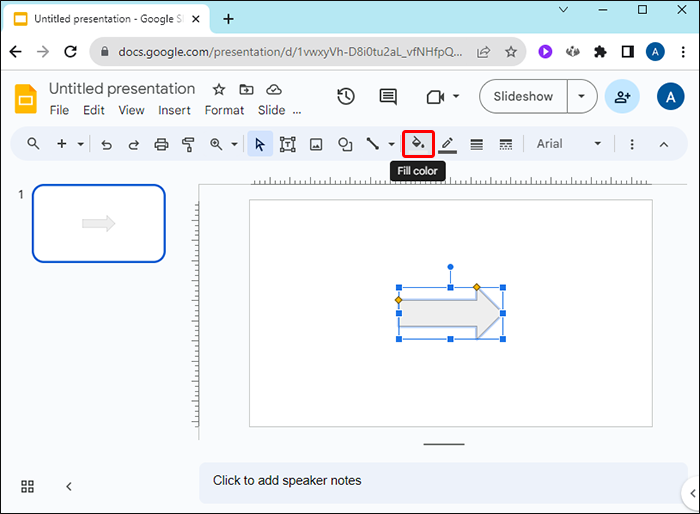
Task: Open the View menu
Action: click(x=131, y=110)
